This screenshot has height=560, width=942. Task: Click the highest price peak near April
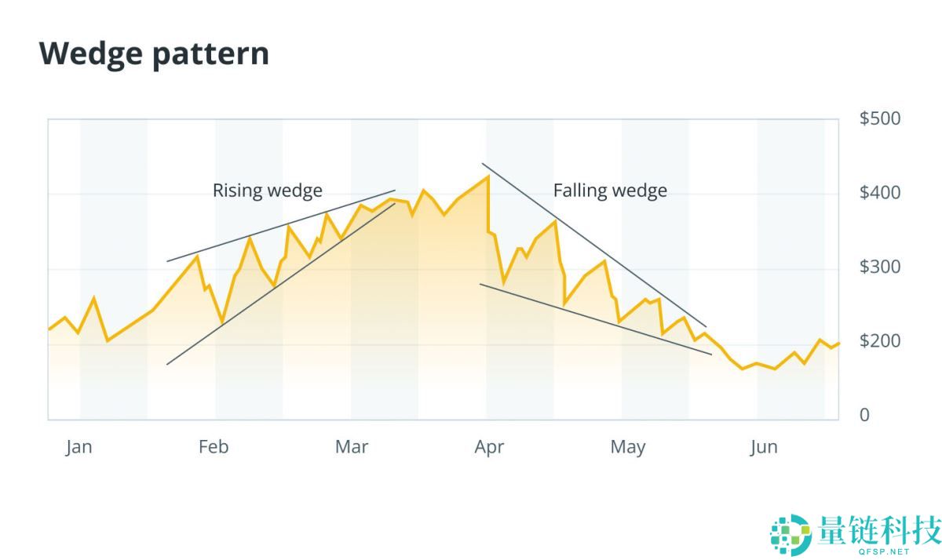[x=488, y=176]
